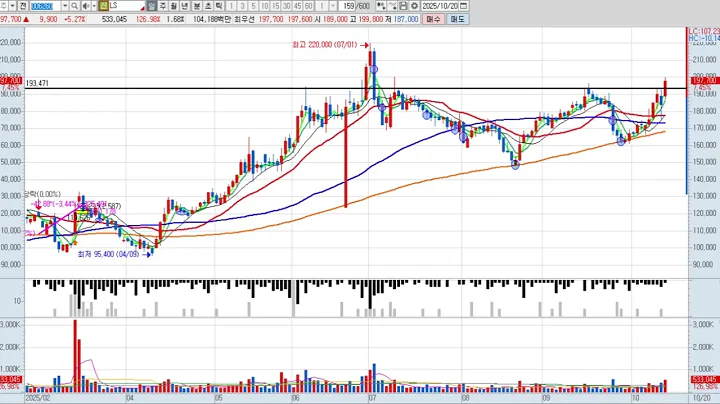Click the green 신 badge before LS

(x=103, y=6)
